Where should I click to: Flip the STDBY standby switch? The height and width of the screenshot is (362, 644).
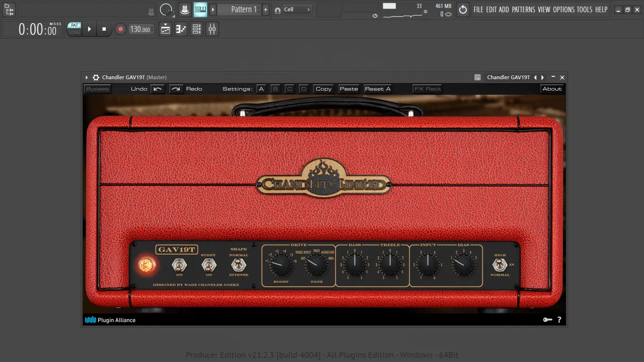tap(209, 265)
